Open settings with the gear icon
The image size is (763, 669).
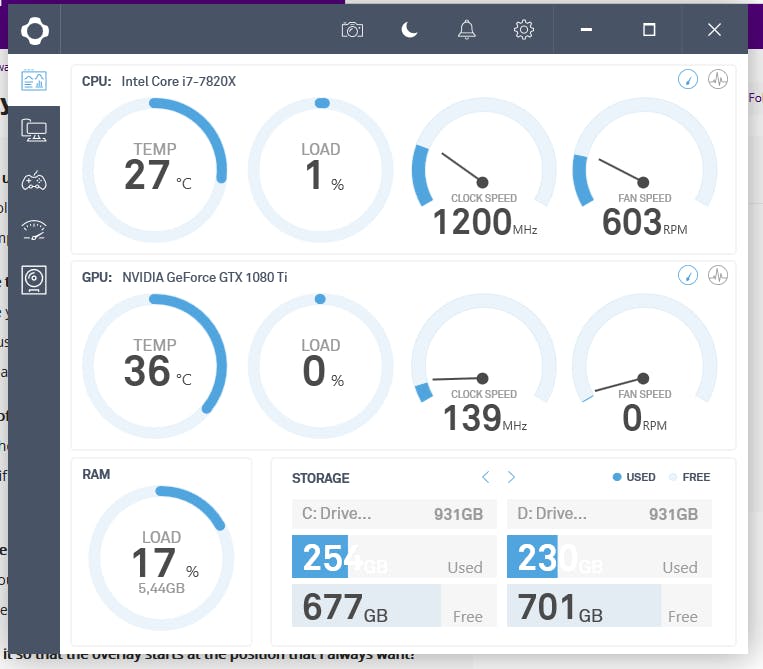[524, 30]
